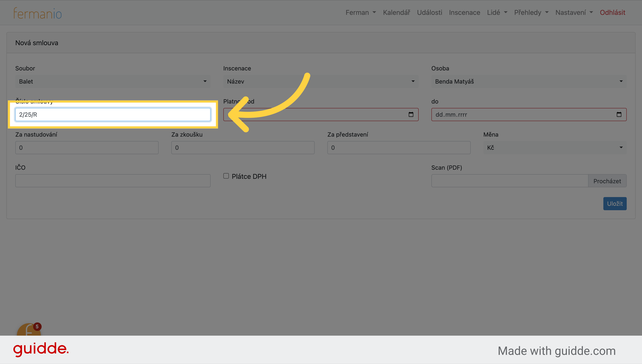
Task: Click the Platnost od date field
Action: click(321, 115)
